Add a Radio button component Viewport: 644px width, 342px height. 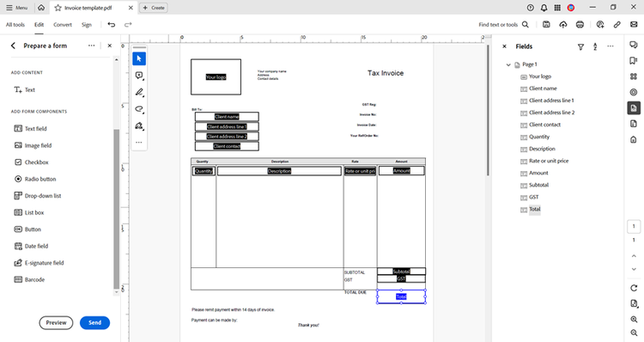pyautogui.click(x=35, y=180)
